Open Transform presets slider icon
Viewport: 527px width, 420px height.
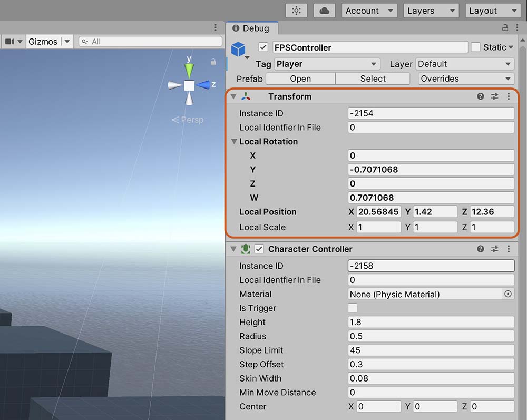(x=495, y=96)
